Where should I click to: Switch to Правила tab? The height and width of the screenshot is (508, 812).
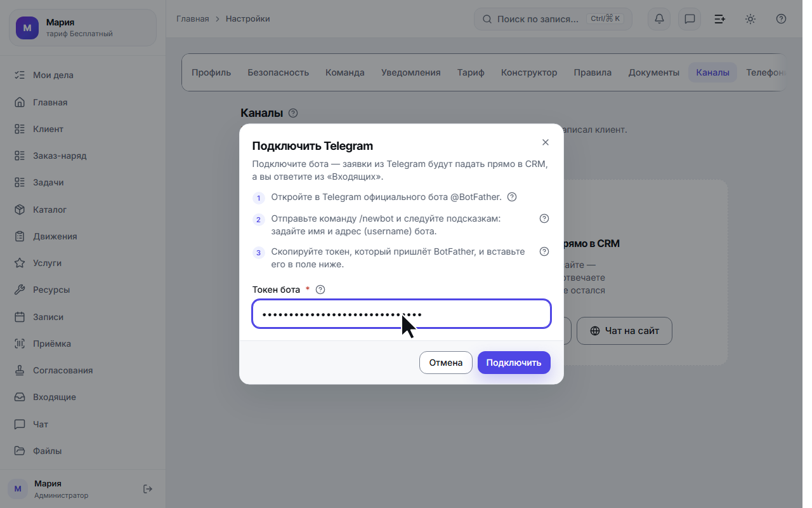593,72
